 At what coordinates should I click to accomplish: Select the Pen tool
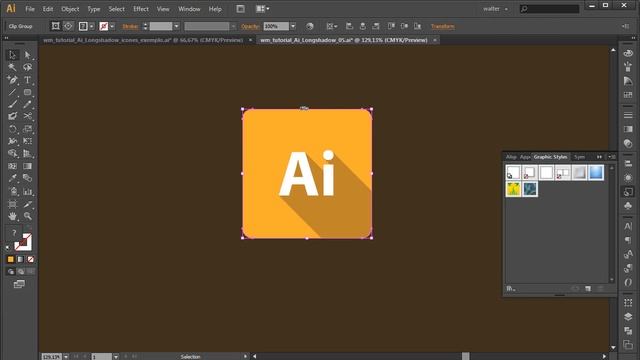12,80
